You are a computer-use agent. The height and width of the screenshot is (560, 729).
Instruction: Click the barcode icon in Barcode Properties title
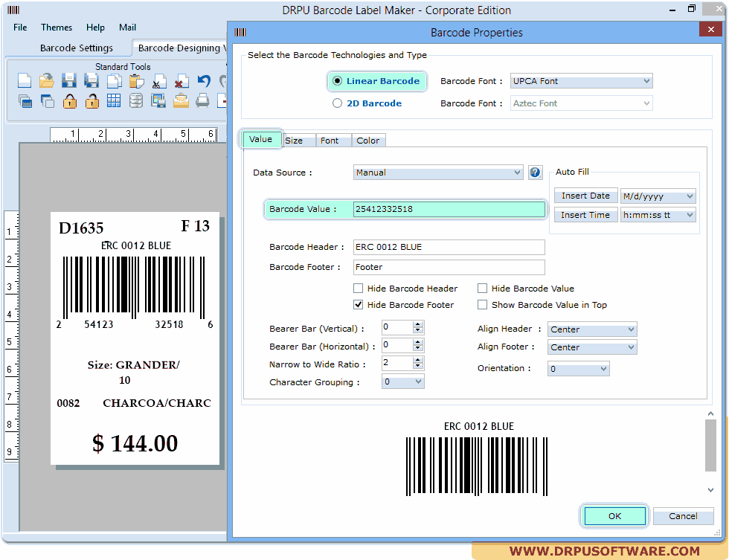coord(240,32)
